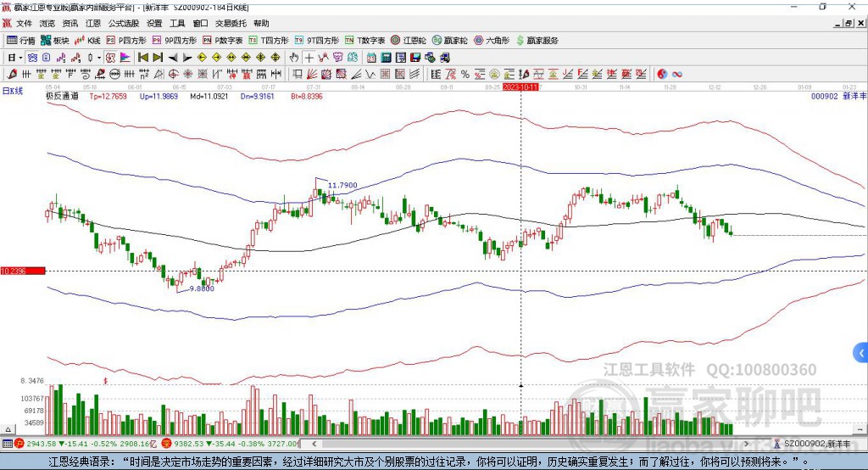Move chart right with black right arrow
Image resolution: width=868 pixels, height=470 pixels.
[x=187, y=58]
